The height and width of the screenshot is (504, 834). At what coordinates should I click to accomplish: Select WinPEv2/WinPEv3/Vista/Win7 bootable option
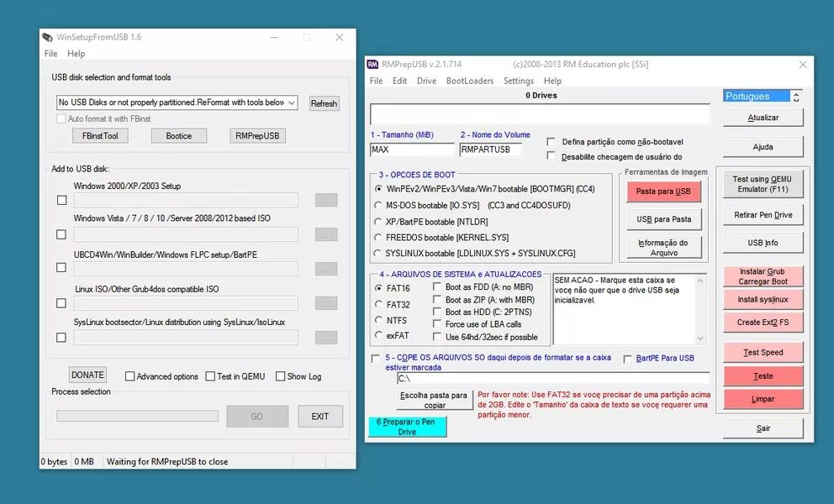(x=378, y=189)
